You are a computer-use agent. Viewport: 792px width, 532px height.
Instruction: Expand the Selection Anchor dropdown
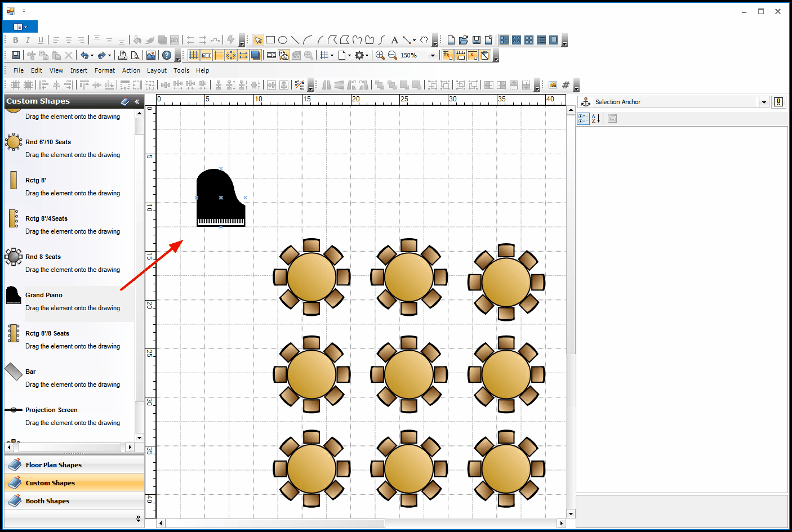coord(764,102)
